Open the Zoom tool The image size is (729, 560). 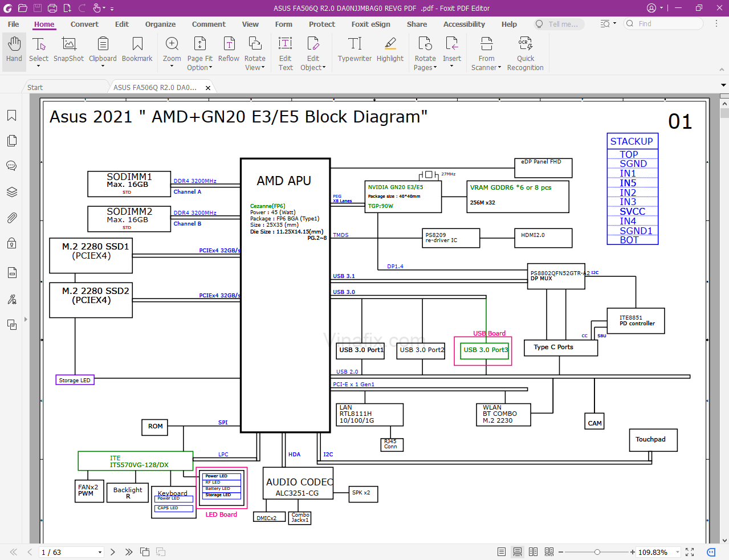click(x=172, y=52)
